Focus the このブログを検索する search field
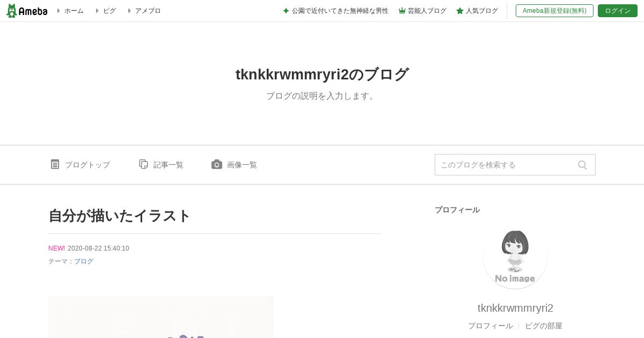This screenshot has width=644, height=338. [505, 165]
